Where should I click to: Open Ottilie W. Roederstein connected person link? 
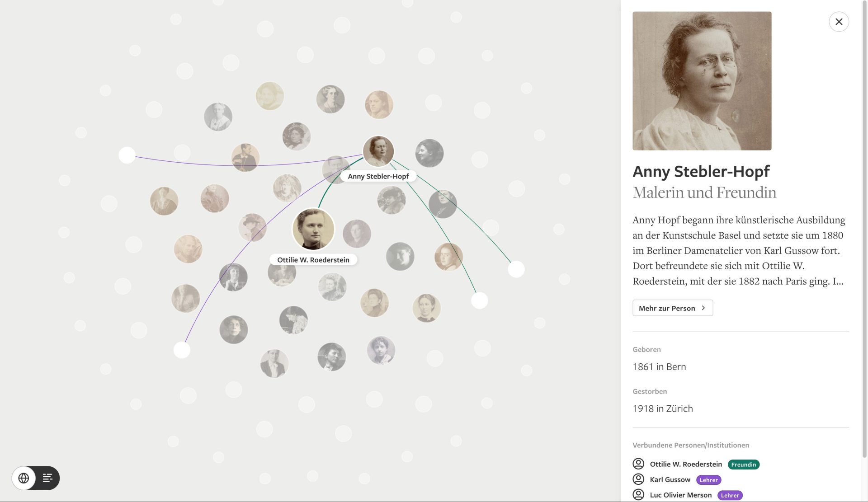[685, 464]
